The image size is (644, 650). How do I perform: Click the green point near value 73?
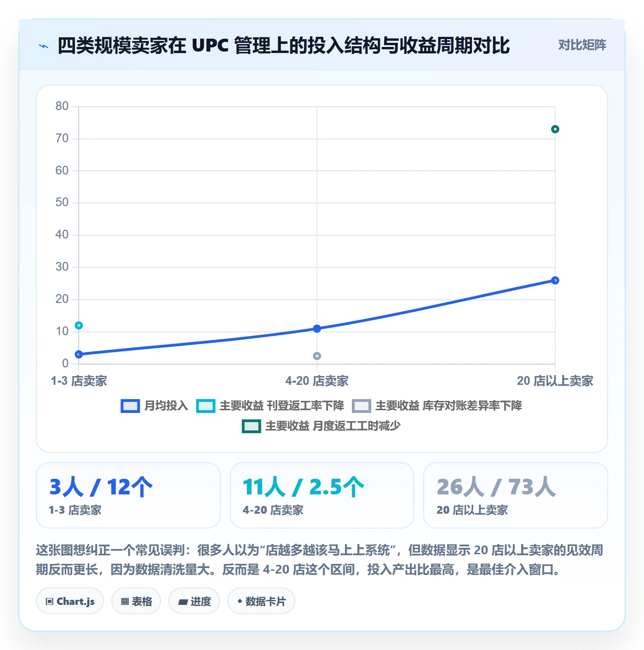click(555, 129)
